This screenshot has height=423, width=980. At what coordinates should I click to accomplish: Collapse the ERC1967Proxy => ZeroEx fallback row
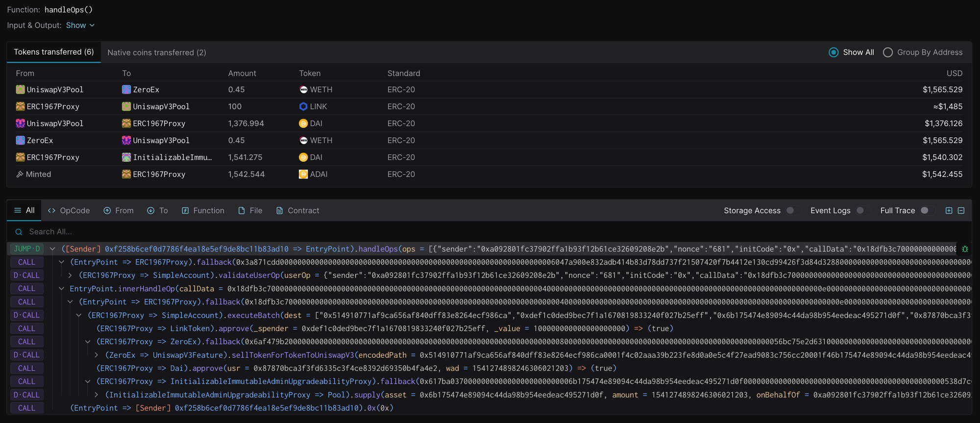pos(88,342)
